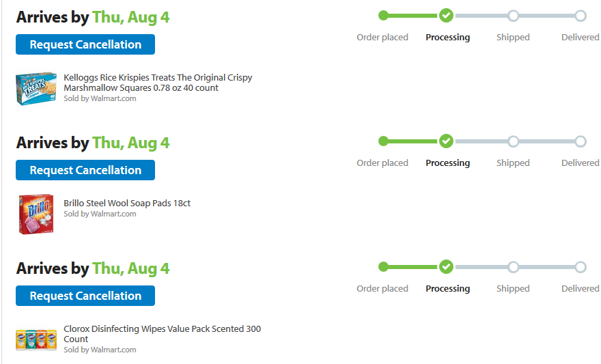The width and height of the screenshot is (601, 364).
Task: Click the Delivered step circle for Brillo order
Action: click(580, 141)
